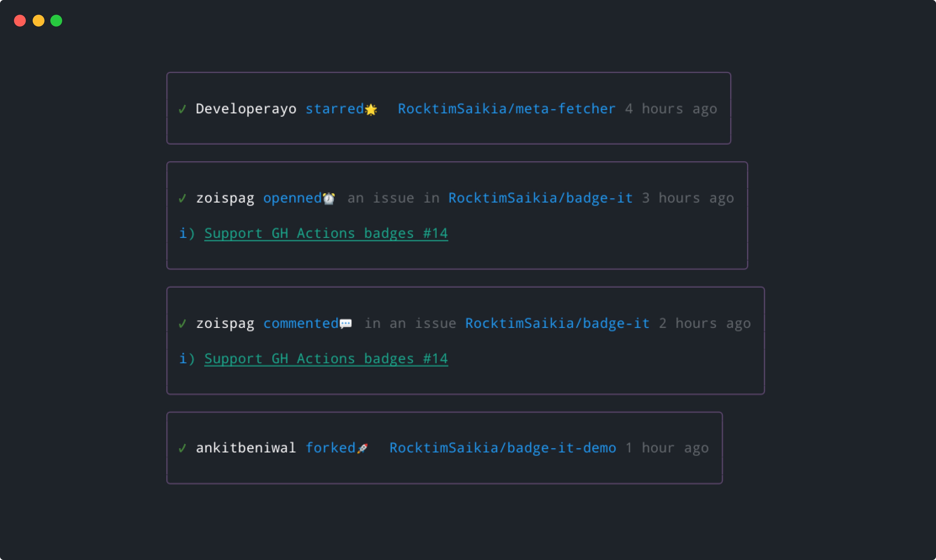
Task: Click the checkmark on the ankitbeniwal forked event
Action: pyautogui.click(x=183, y=448)
